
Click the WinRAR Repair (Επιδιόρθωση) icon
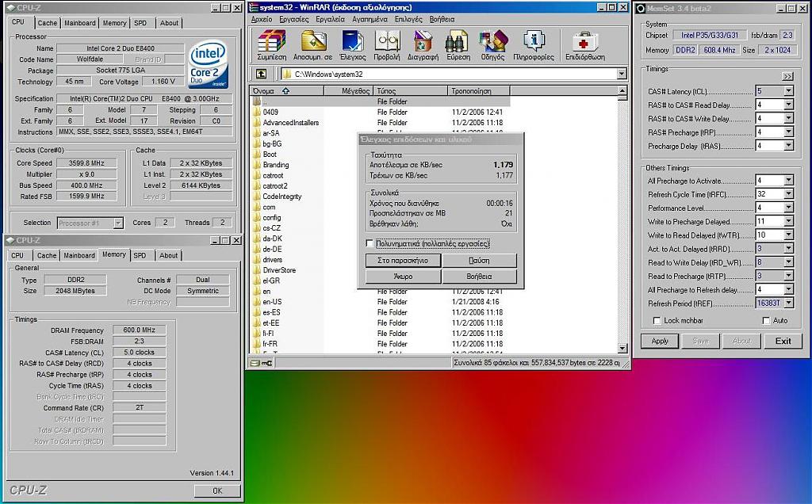(584, 40)
